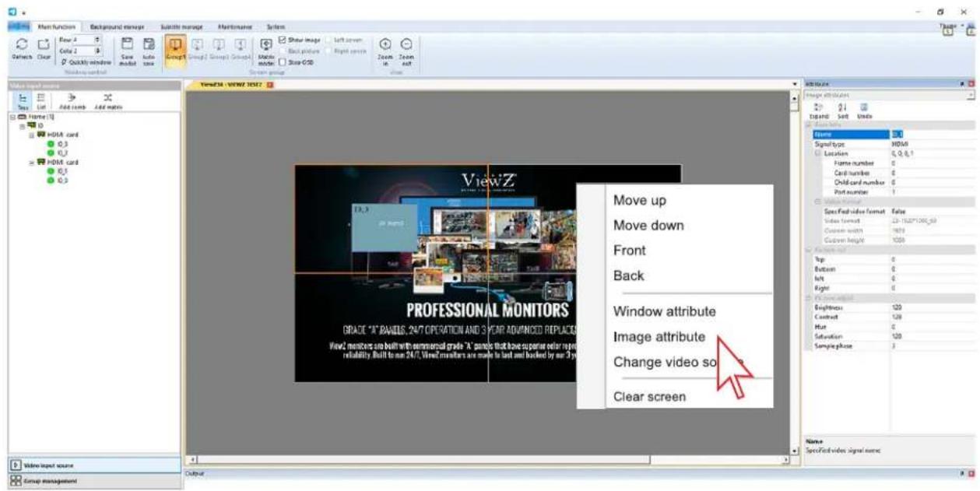Open the Subtitle manage ribbon tab
This screenshot has height=491, width=980.
click(181, 26)
